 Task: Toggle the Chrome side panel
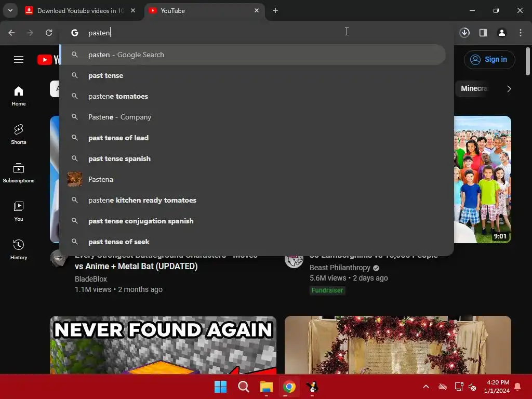(483, 33)
